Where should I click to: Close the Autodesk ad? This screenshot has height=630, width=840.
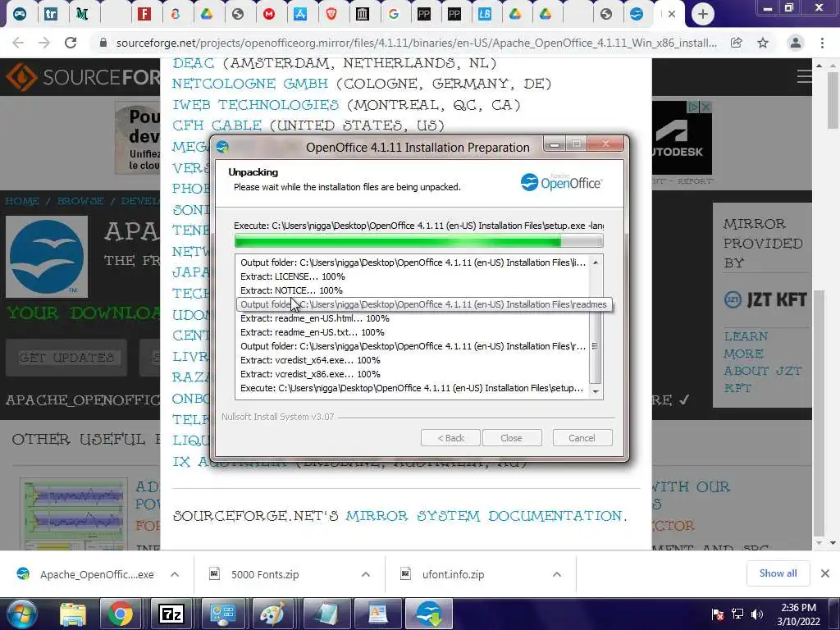(x=706, y=107)
